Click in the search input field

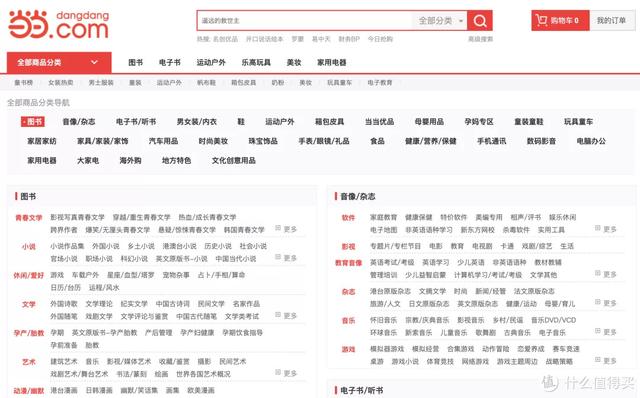coord(304,20)
